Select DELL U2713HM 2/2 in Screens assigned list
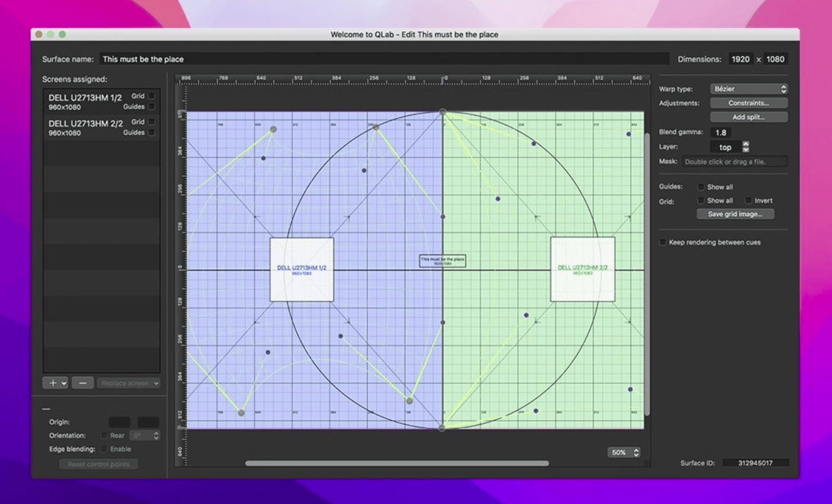The width and height of the screenshot is (832, 504). tap(102, 128)
